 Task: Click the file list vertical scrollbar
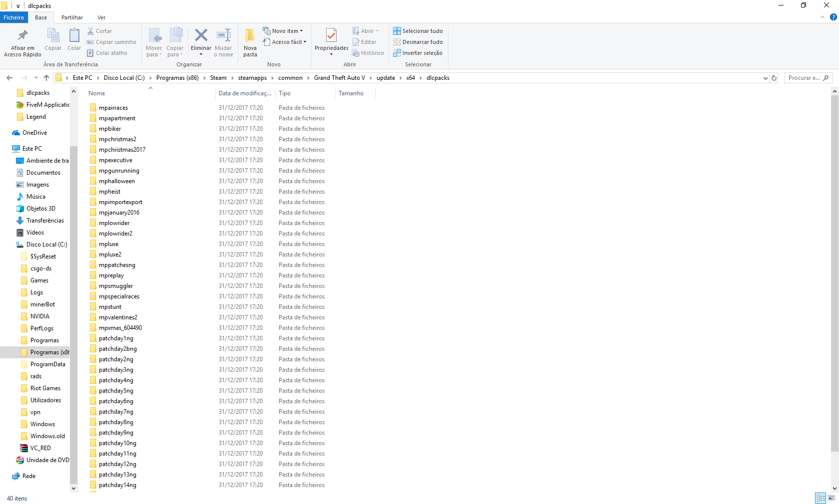click(x=835, y=273)
